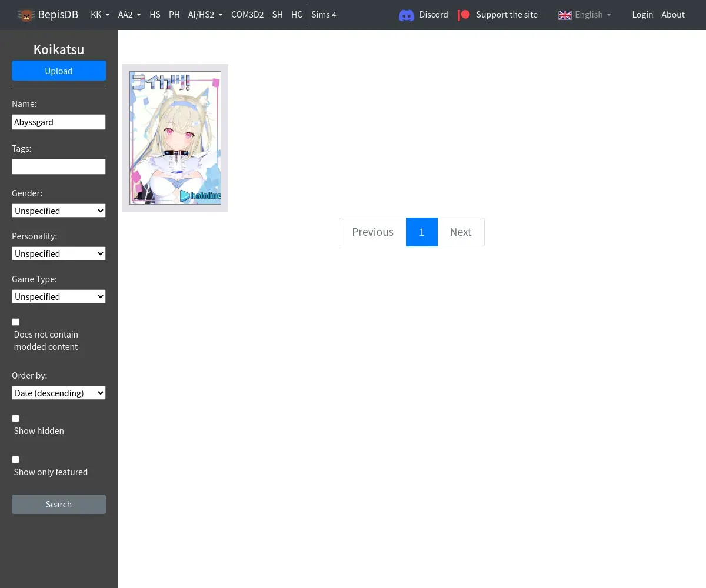
Task: Go to the Sims 4 section
Action: pyautogui.click(x=324, y=15)
